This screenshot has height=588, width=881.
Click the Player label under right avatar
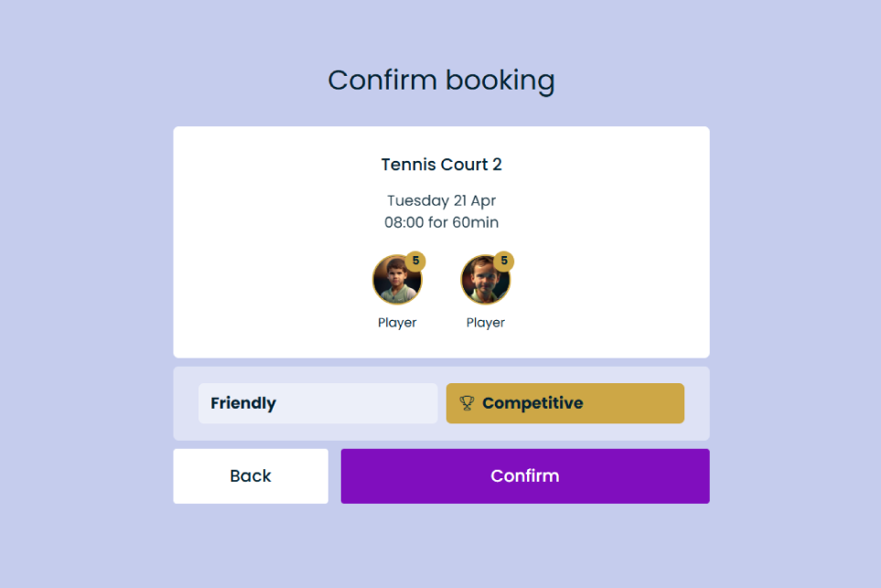pyautogui.click(x=486, y=323)
